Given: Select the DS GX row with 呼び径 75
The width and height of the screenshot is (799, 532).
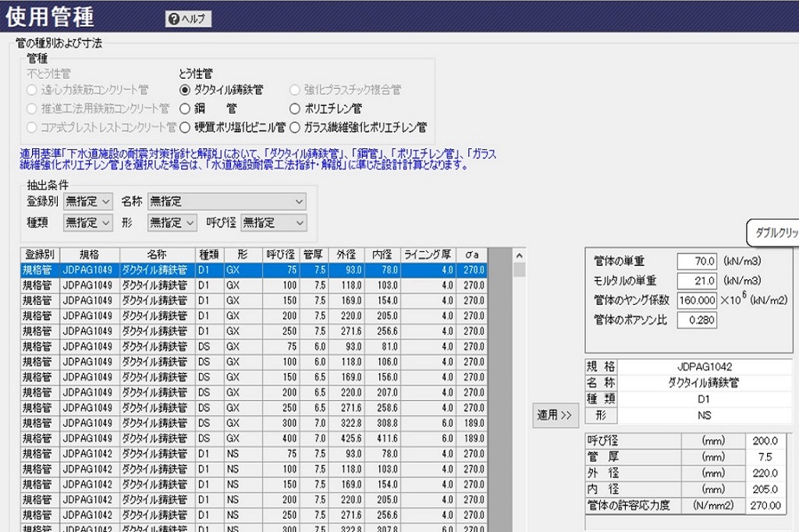Looking at the screenshot, I should [x=254, y=346].
